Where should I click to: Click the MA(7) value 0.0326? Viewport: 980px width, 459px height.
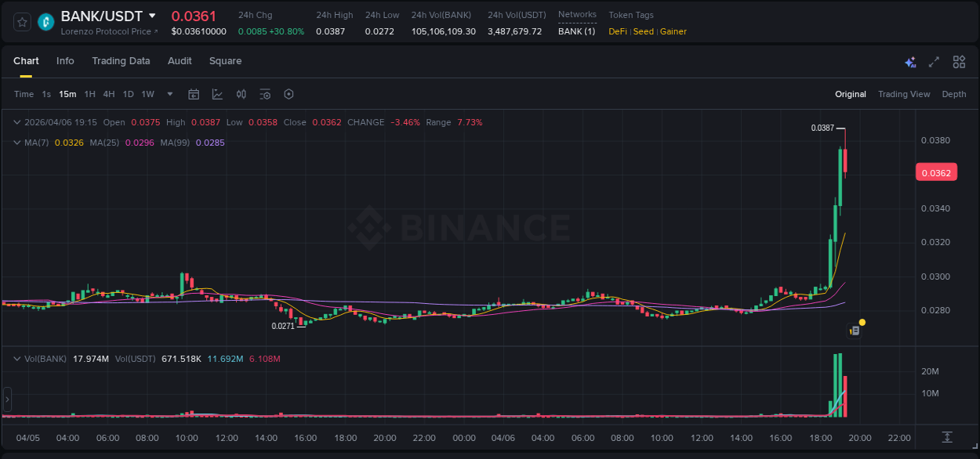pos(69,143)
